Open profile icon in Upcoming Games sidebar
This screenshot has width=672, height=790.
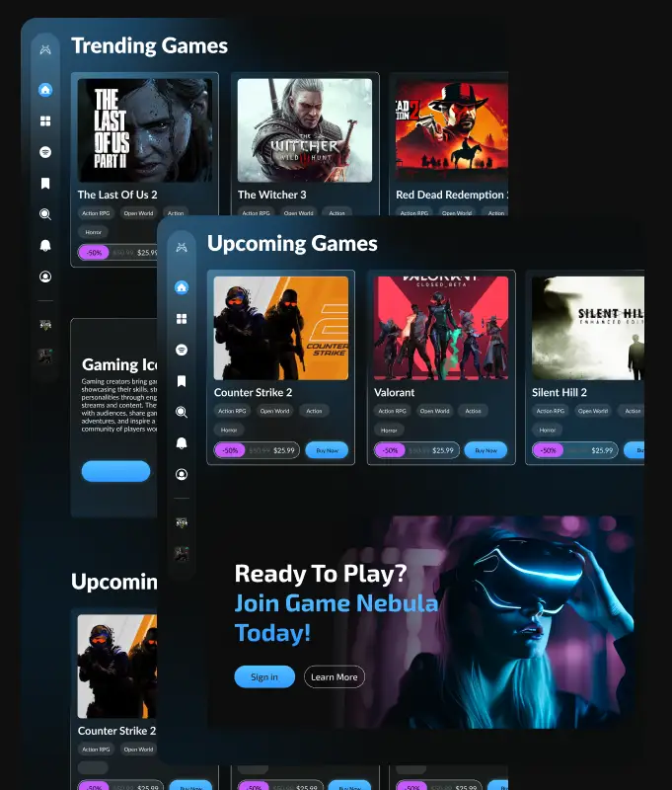click(x=182, y=474)
